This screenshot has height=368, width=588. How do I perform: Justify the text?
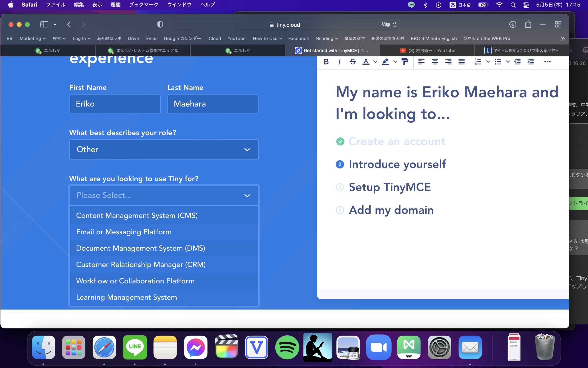coord(462,62)
